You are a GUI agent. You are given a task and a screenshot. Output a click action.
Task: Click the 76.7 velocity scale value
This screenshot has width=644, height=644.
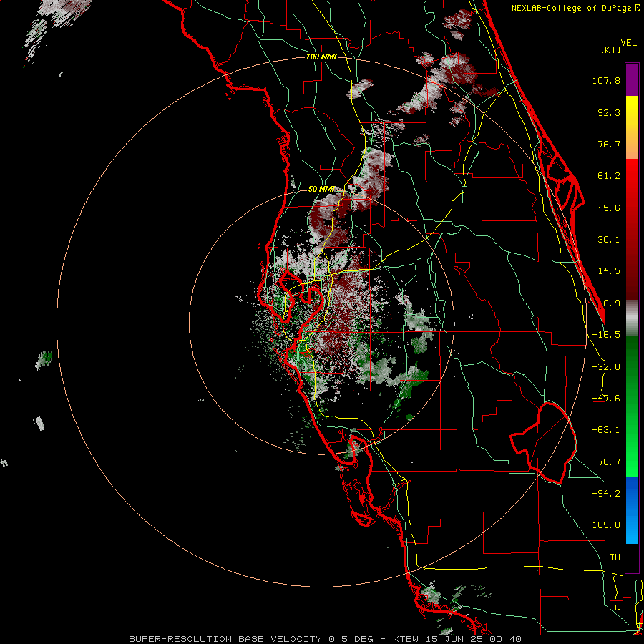[609, 144]
